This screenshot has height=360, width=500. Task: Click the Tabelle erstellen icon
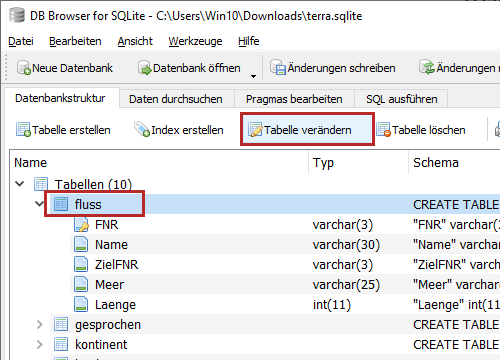[x=23, y=130]
